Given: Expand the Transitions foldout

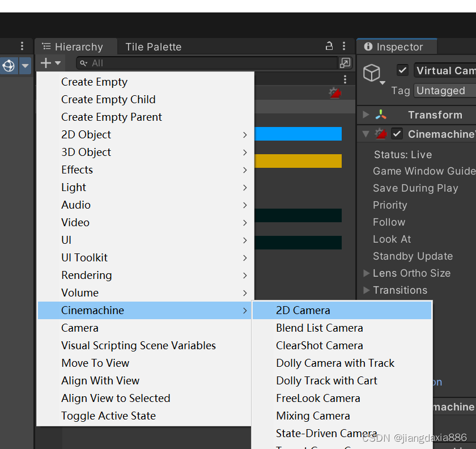Looking at the screenshot, I should pyautogui.click(x=367, y=290).
